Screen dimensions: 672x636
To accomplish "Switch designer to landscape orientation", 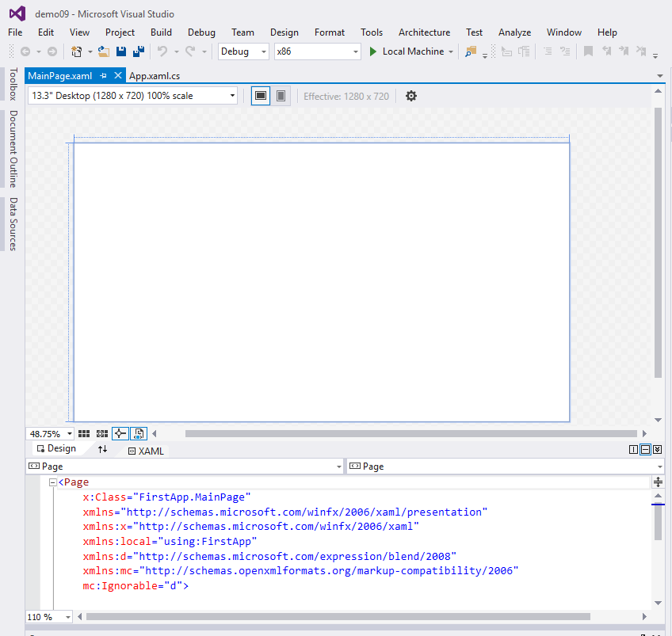I will pos(260,96).
